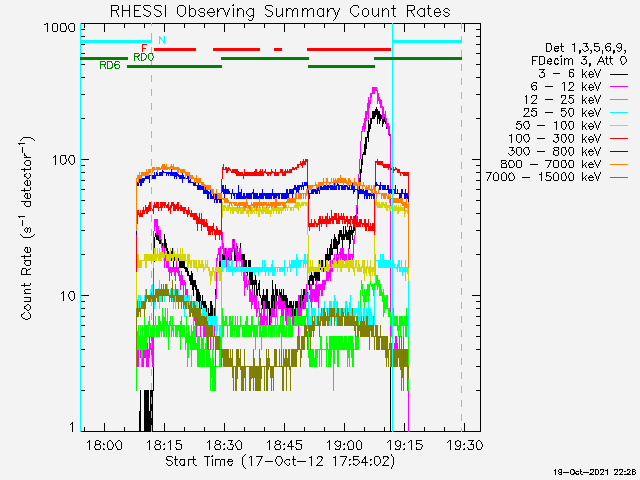The image size is (640, 480).
Task: Click the '3 - 6 keV' legend label
Action: point(569,74)
